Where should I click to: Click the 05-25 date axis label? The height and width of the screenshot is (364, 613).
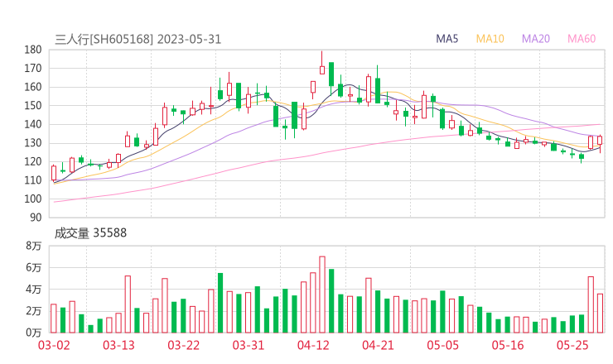572,345
